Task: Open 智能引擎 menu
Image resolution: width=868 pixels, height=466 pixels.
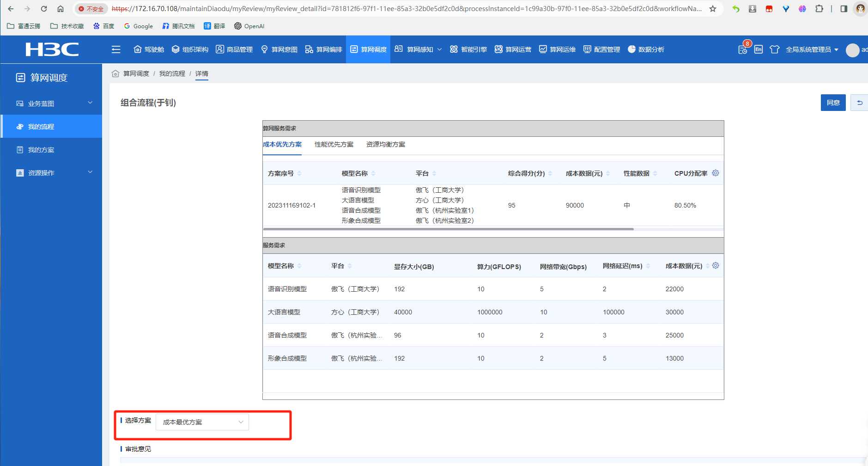Action: pyautogui.click(x=468, y=49)
